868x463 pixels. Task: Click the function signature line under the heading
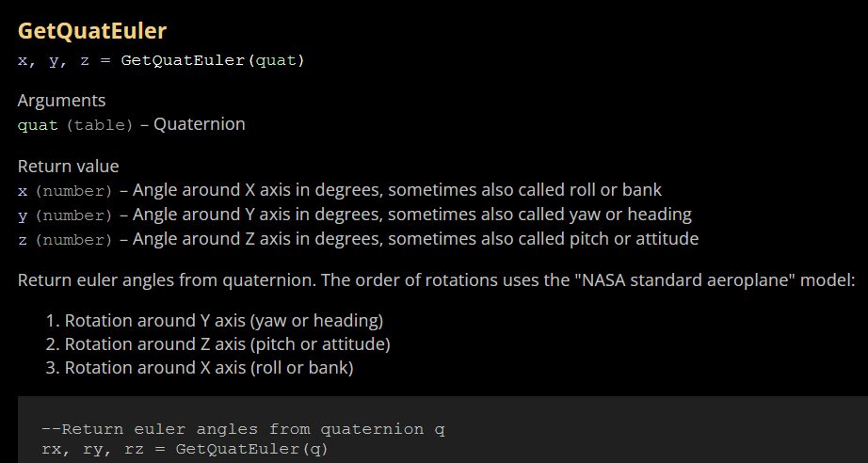[161, 60]
